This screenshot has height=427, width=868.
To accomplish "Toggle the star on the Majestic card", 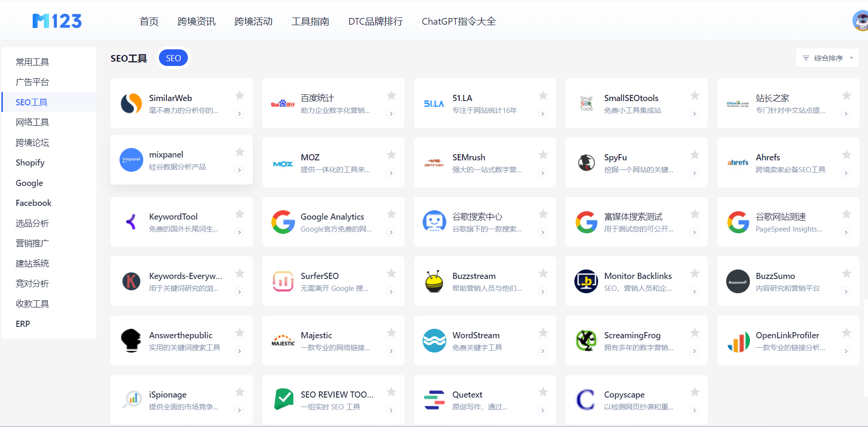I will tap(391, 333).
